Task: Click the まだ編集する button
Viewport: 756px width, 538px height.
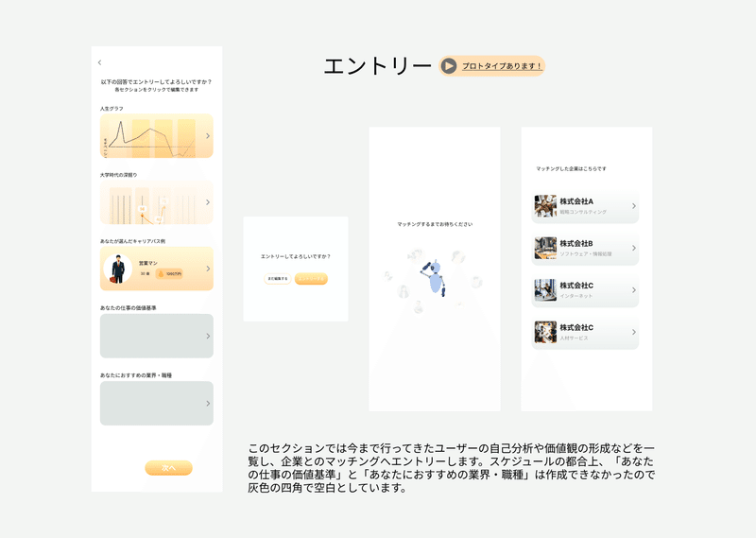Action: (278, 279)
